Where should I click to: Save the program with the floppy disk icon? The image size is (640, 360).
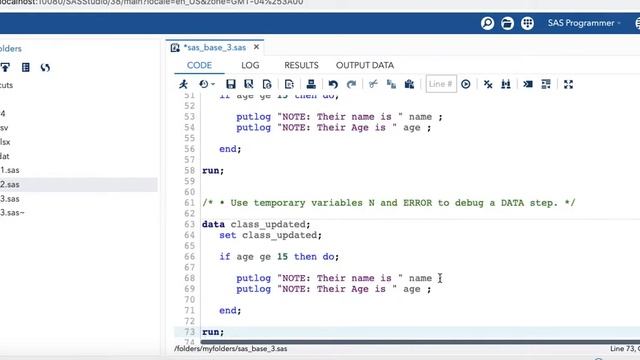tap(231, 84)
